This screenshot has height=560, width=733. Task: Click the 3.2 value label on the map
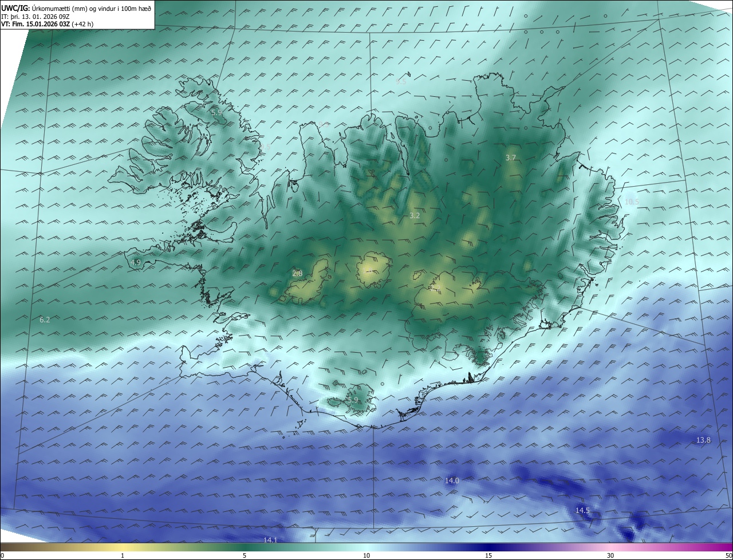(415, 215)
